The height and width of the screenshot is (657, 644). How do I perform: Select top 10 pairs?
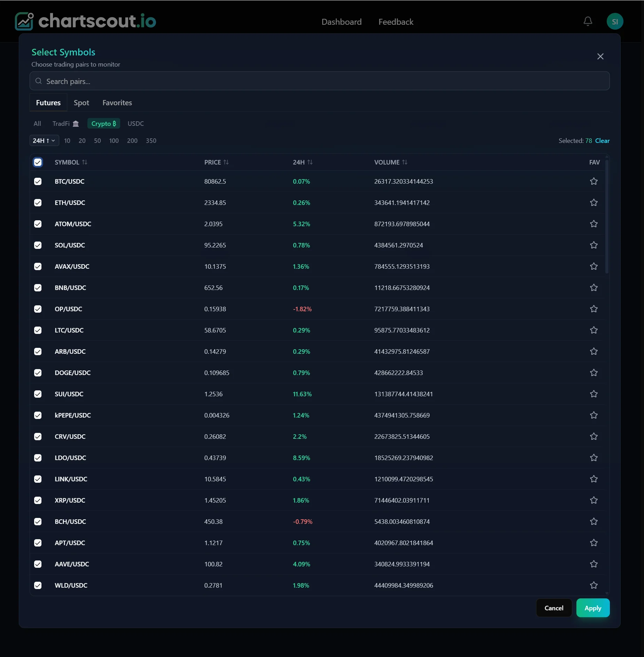(67, 140)
